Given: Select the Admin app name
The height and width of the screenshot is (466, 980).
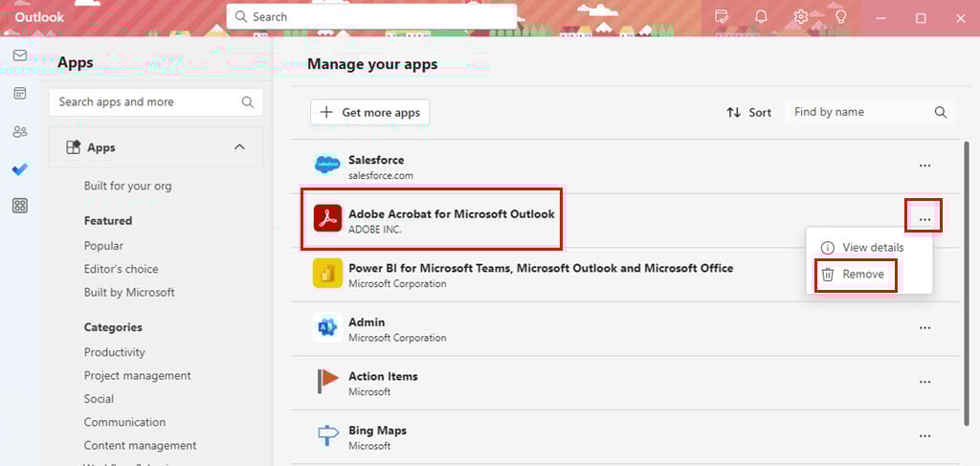Looking at the screenshot, I should (x=367, y=322).
